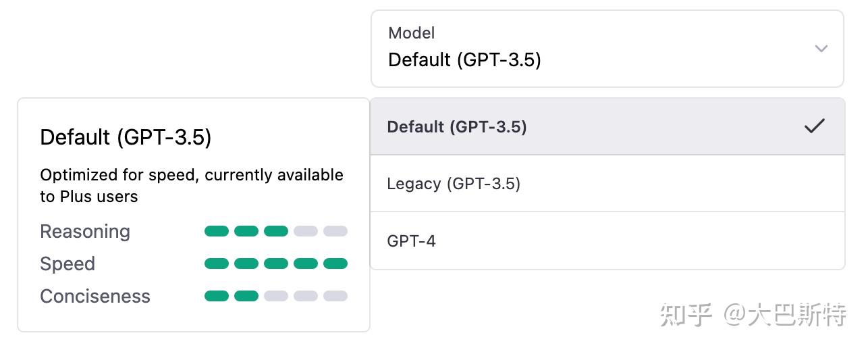This screenshot has width=868, height=350.
Task: Click the first green Speed rating pill
Action: 217,264
